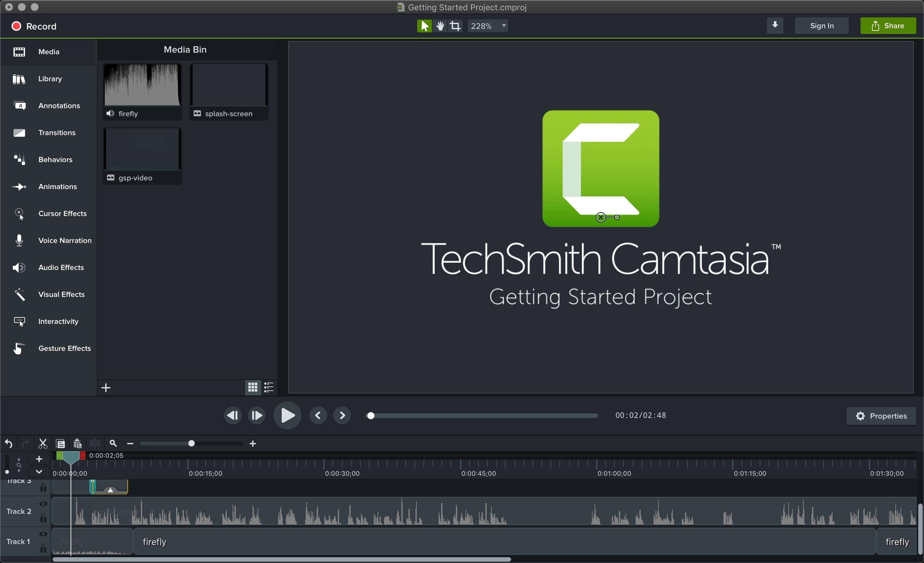924x563 pixels.
Task: Click the download arrow icon
Action: pyautogui.click(x=775, y=25)
